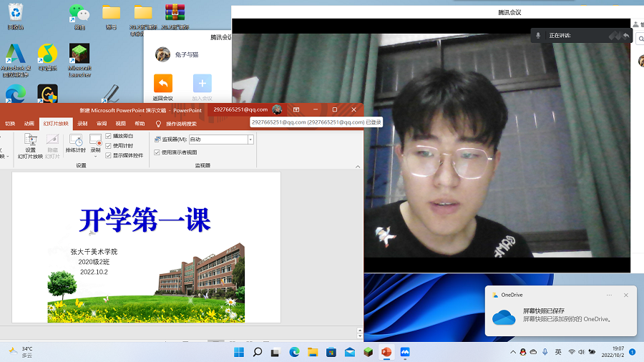The width and height of the screenshot is (644, 362).
Task: Select the slide text 张大千美术学院
Action: pyautogui.click(x=94, y=252)
